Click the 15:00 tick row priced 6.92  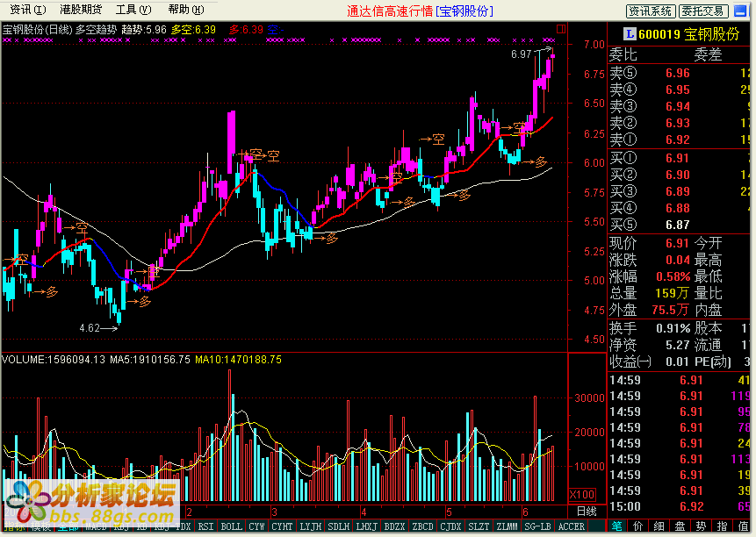pos(680,506)
